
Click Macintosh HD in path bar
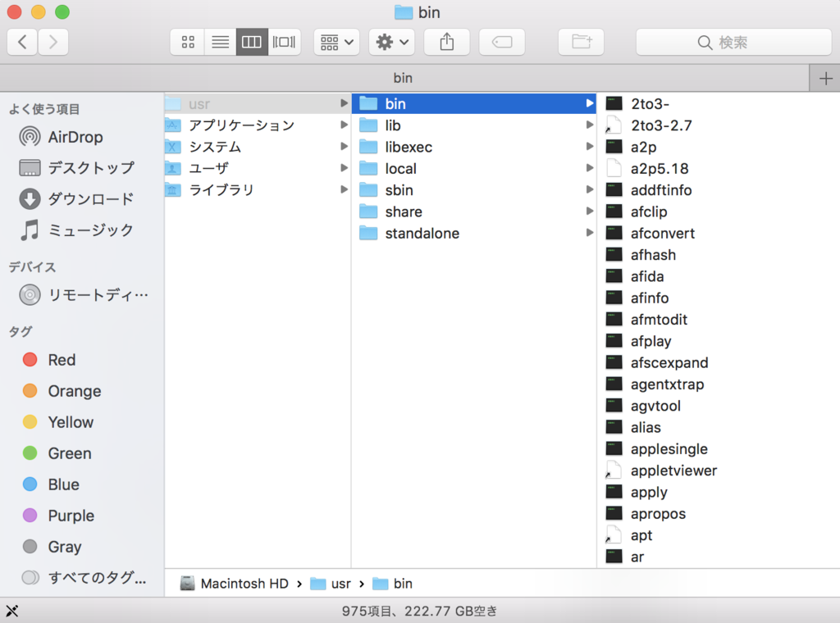click(x=234, y=584)
